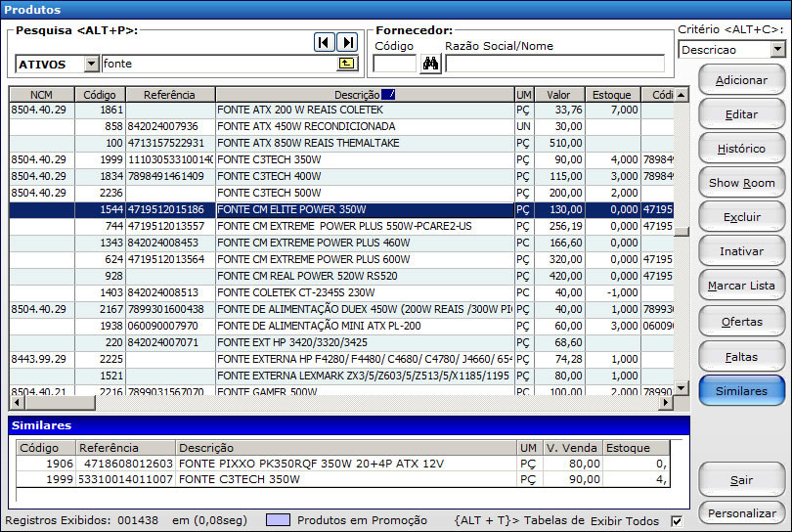Viewport: 792px width, 532px height.
Task: Click the Excluir button
Action: click(x=741, y=217)
